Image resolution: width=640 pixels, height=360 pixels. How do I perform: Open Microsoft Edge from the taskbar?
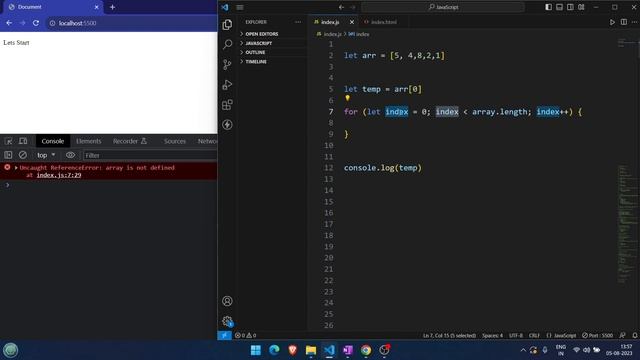pos(274,350)
